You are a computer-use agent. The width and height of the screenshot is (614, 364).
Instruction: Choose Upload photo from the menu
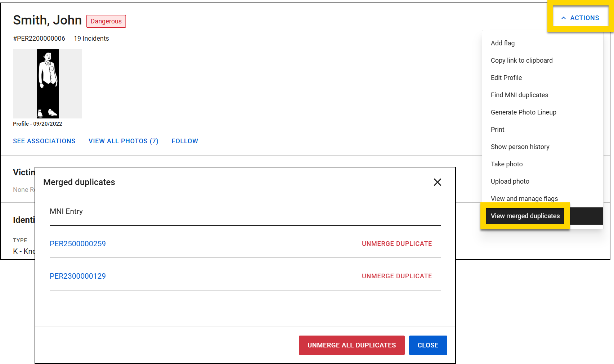click(510, 181)
